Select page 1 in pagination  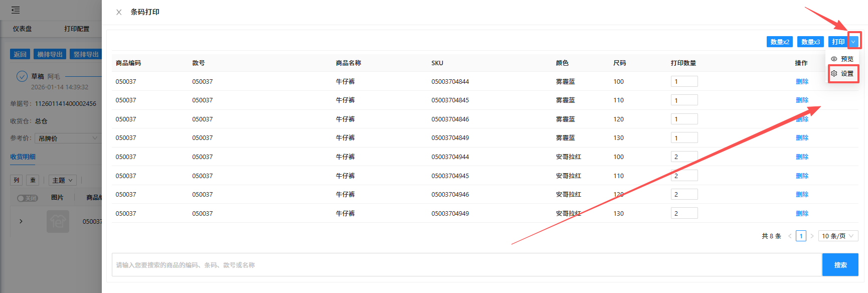coord(801,236)
